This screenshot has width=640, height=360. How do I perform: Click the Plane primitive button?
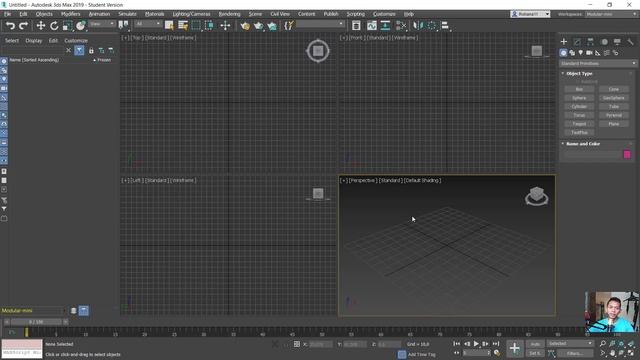(x=614, y=124)
